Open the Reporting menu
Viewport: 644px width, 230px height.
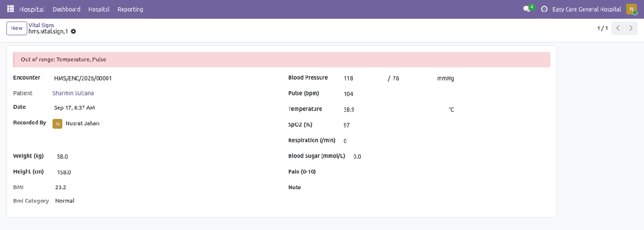pyautogui.click(x=130, y=9)
